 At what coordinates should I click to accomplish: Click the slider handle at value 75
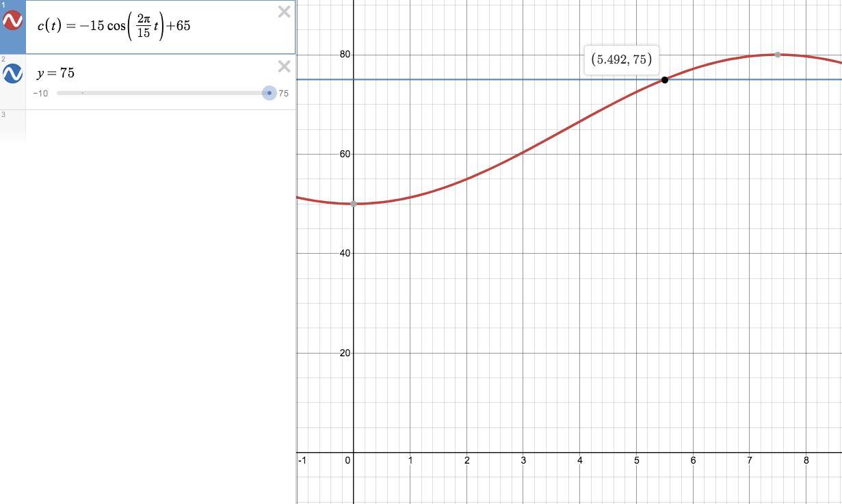269,93
